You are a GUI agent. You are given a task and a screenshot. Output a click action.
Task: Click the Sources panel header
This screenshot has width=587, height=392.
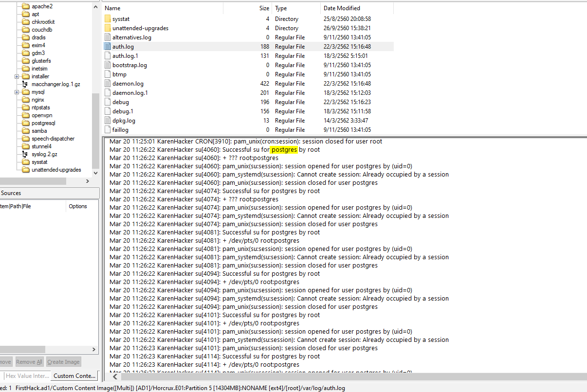click(49, 193)
